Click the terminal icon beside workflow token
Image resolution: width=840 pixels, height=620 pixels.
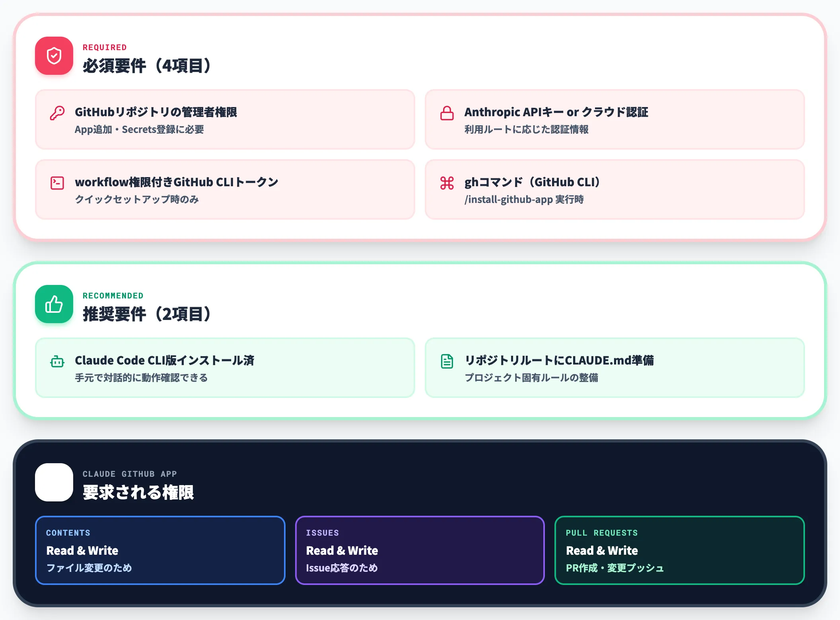pos(57,183)
